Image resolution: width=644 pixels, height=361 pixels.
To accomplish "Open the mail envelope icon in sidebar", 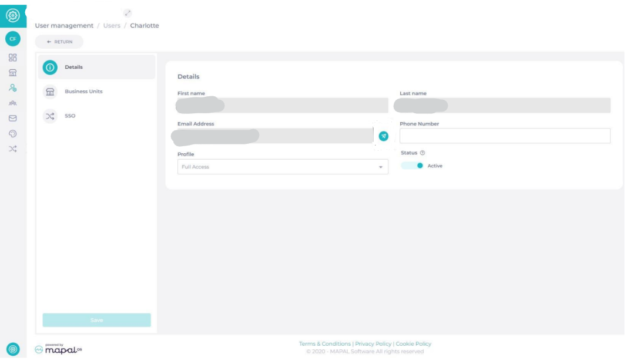I will tap(12, 118).
